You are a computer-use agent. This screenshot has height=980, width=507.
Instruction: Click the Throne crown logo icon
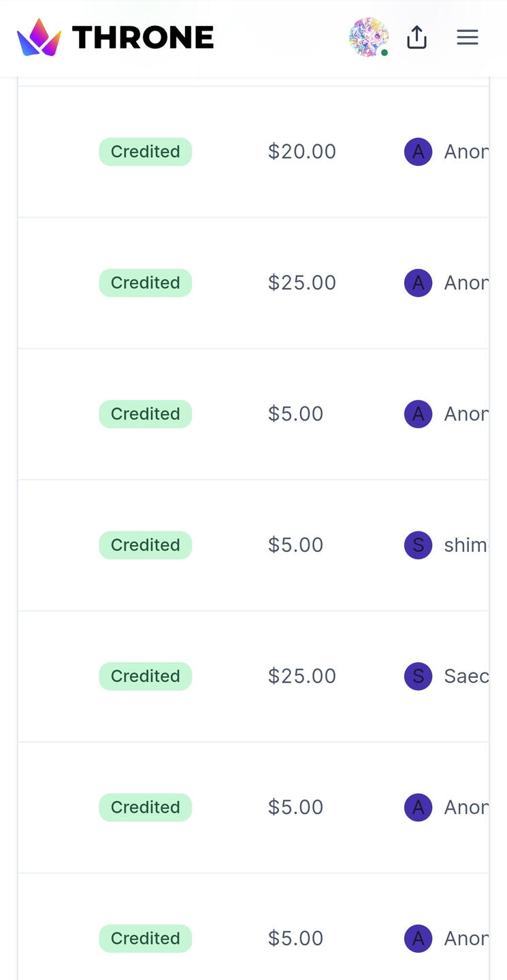tap(39, 37)
